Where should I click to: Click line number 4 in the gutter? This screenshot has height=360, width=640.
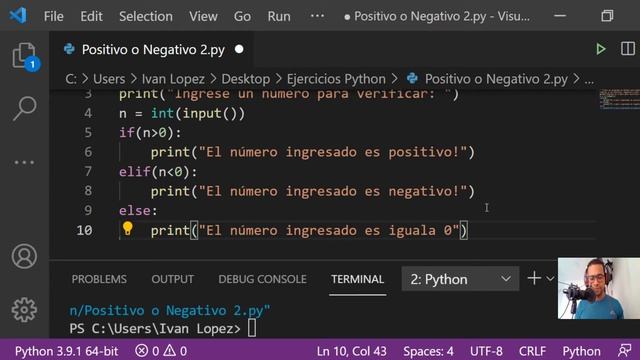click(x=88, y=113)
